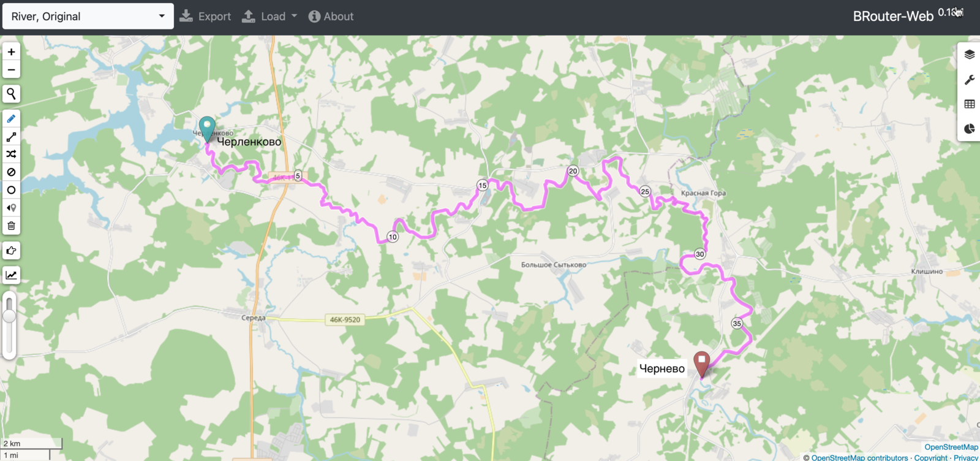980x461 pixels.
Task: Open the Export menu
Action: pos(205,17)
